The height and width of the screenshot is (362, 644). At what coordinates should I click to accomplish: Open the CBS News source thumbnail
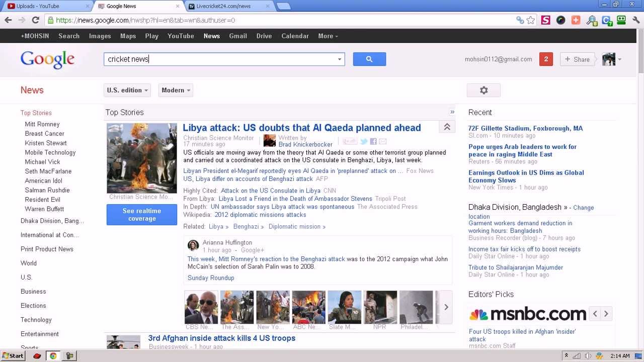coord(201,307)
